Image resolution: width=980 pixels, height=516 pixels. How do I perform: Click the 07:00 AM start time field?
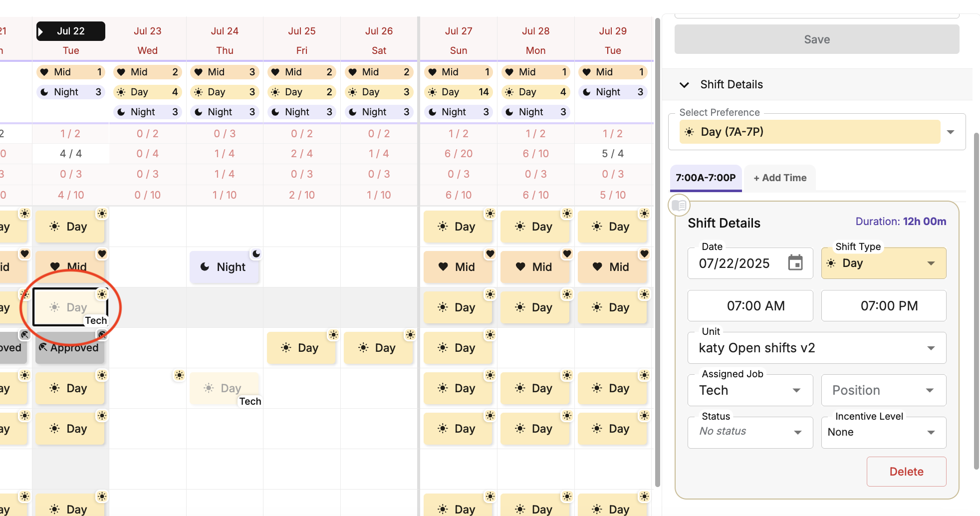(750, 305)
